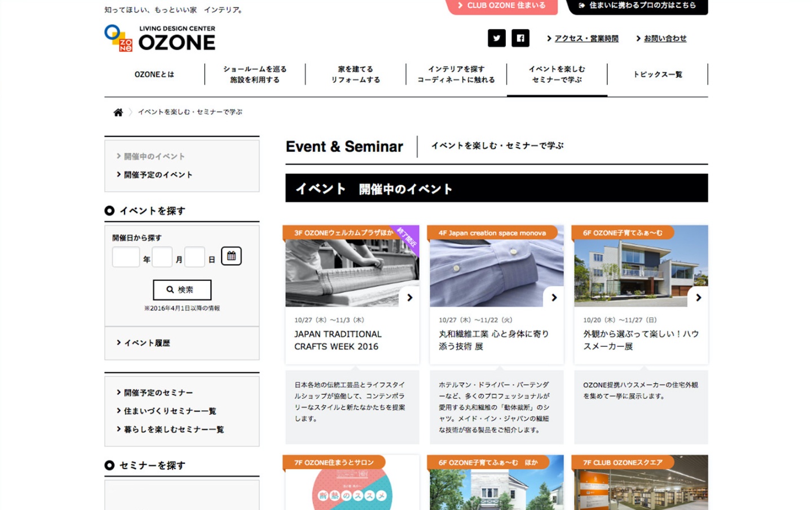Click arrow on JAPAN TRADITIONAL CRAFTS WEEK card
The height and width of the screenshot is (510, 812).
click(x=409, y=297)
